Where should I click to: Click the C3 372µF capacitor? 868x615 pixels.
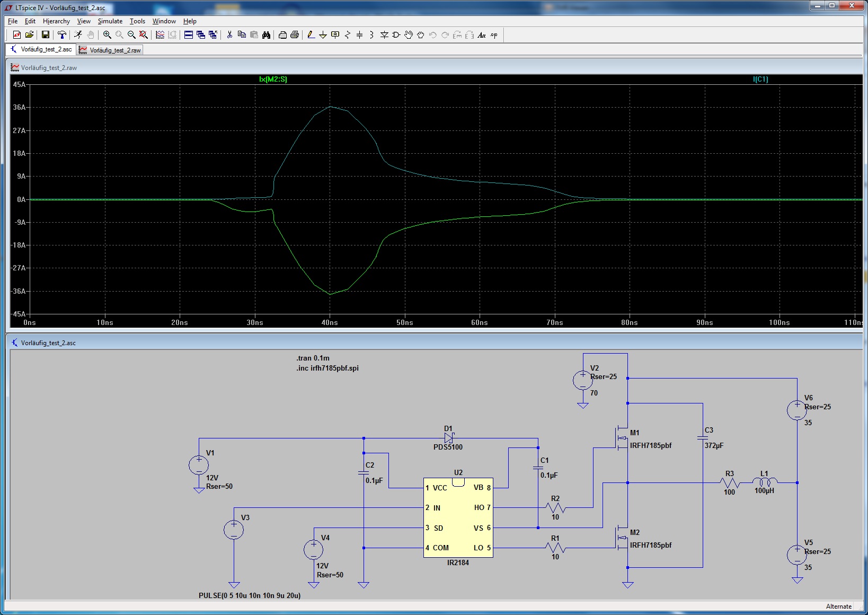coord(703,438)
